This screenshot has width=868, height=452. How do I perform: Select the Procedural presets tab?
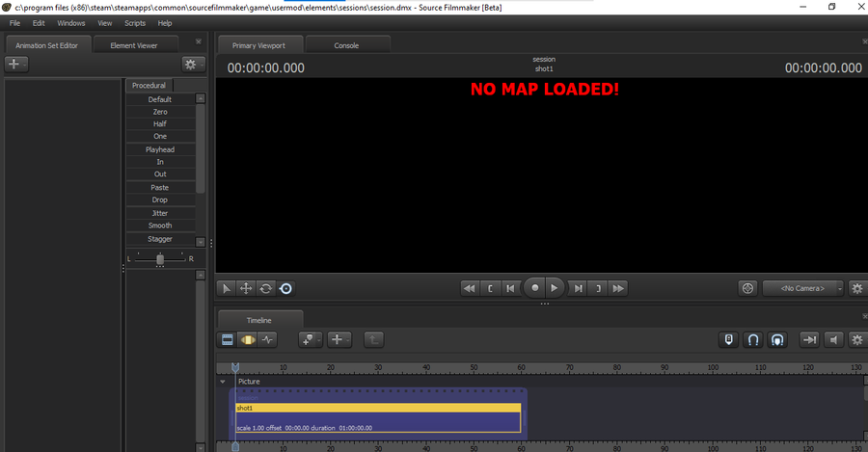pyautogui.click(x=149, y=85)
